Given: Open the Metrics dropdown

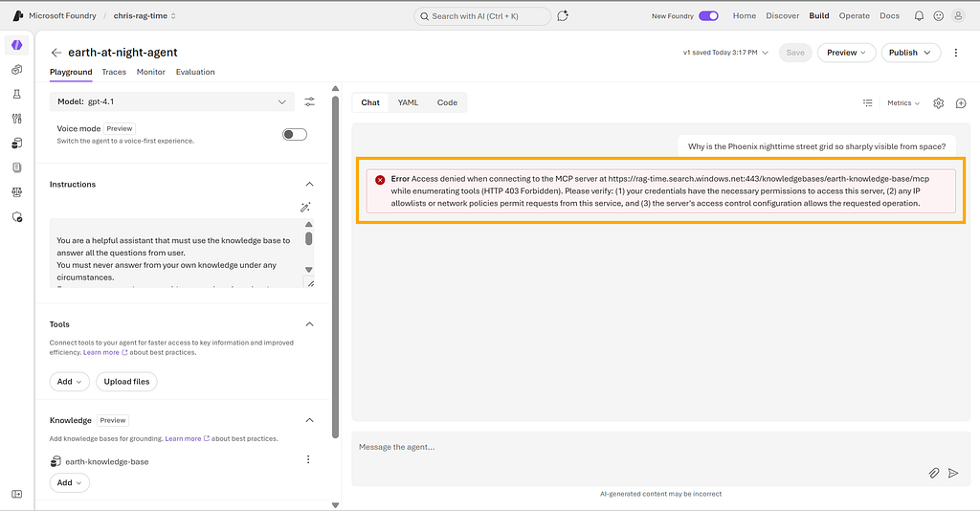Looking at the screenshot, I should [903, 103].
